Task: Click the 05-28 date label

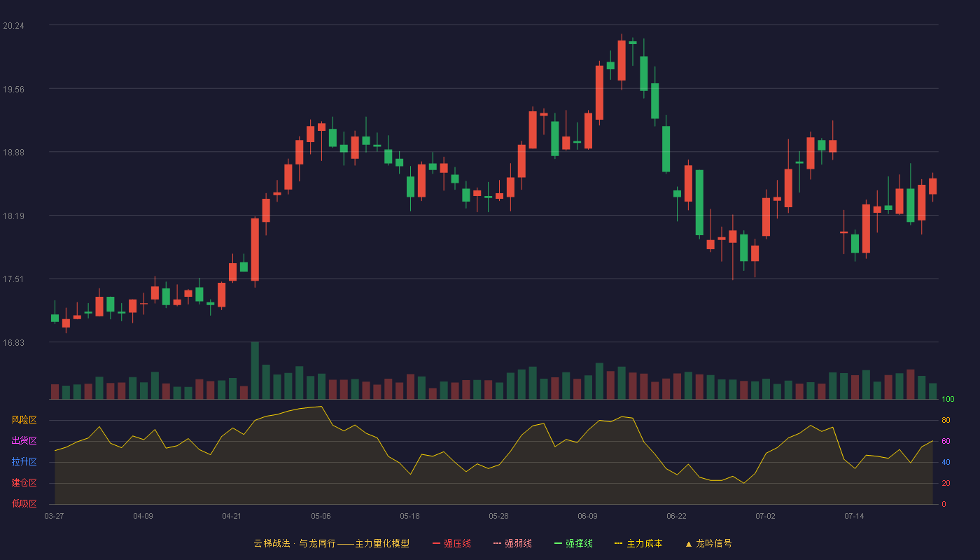Action: point(498,516)
